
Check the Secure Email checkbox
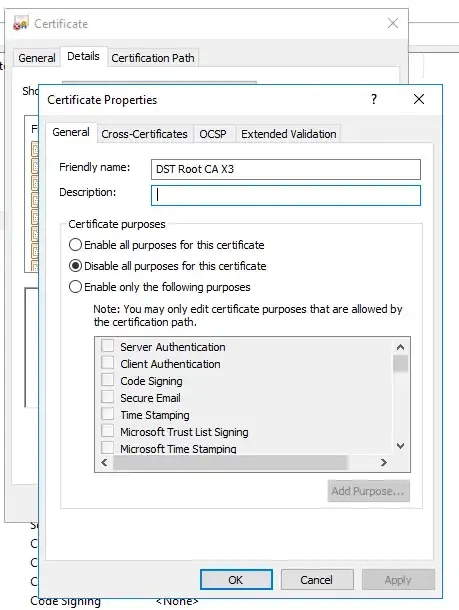(x=107, y=397)
